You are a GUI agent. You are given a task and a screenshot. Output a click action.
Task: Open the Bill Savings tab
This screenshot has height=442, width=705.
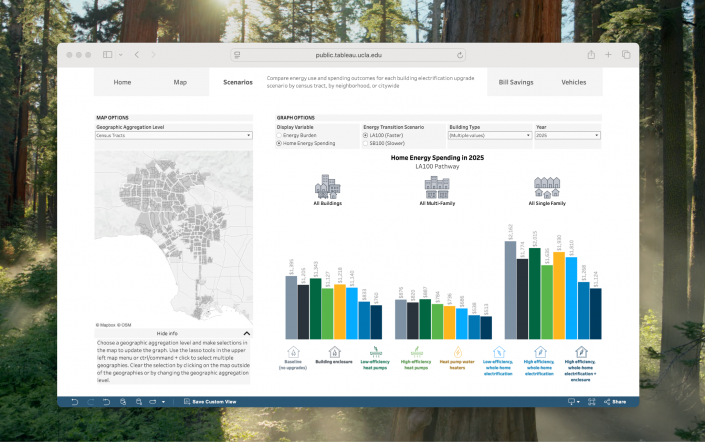click(x=516, y=82)
